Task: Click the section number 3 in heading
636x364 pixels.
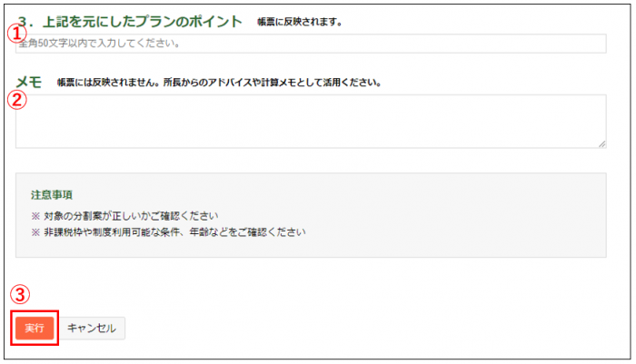Action: point(23,21)
